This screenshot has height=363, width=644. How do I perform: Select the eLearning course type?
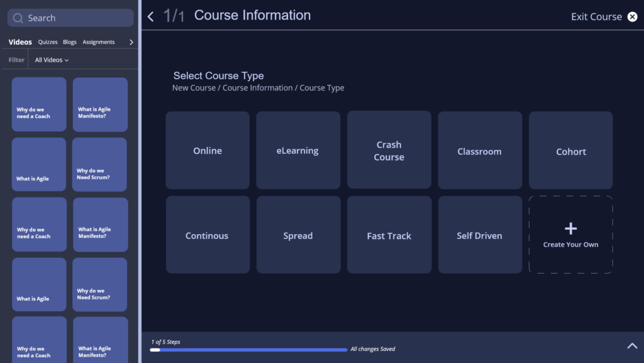click(x=298, y=150)
